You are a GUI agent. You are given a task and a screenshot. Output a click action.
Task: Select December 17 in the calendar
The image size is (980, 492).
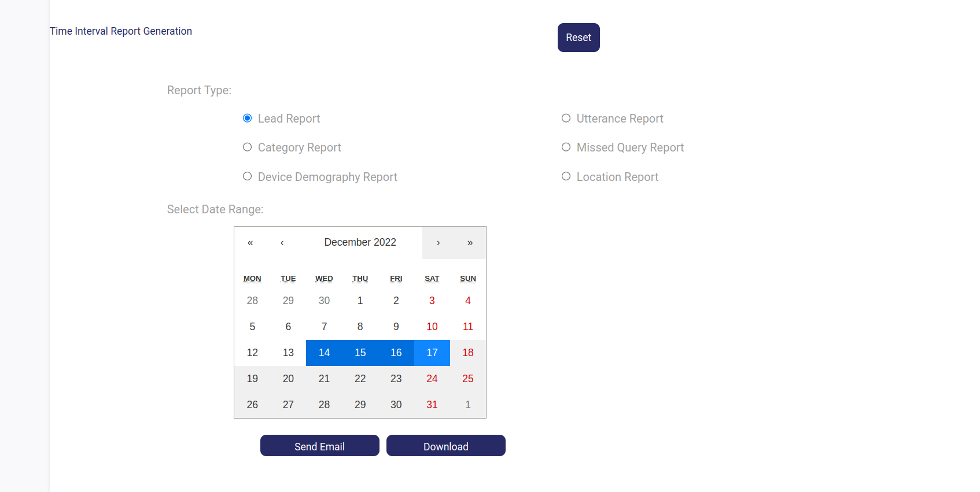(432, 353)
